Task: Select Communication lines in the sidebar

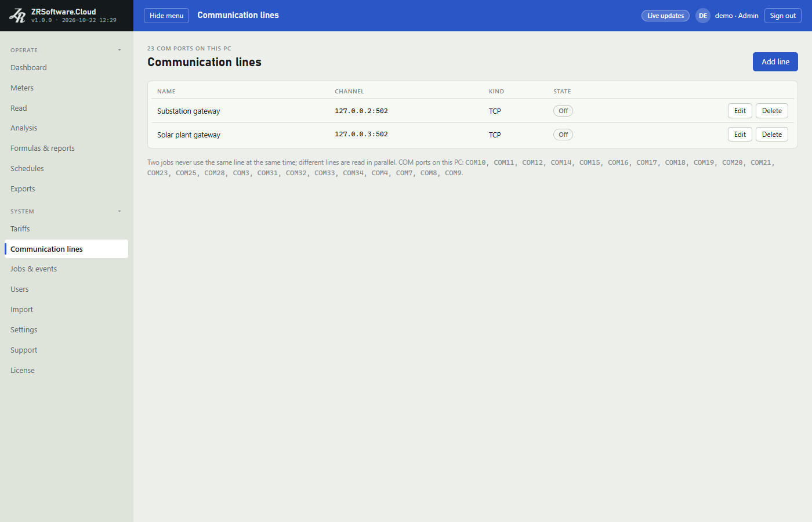Action: pyautogui.click(x=67, y=249)
